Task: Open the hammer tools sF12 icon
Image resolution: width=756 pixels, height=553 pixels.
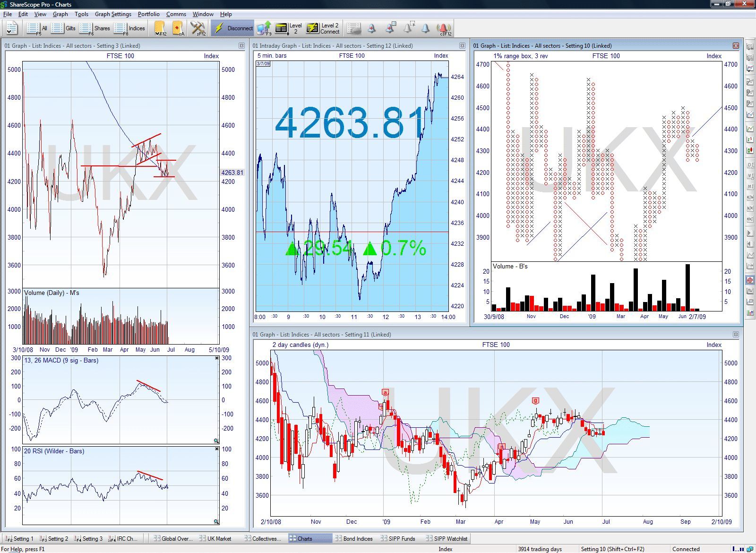Action: (198, 28)
